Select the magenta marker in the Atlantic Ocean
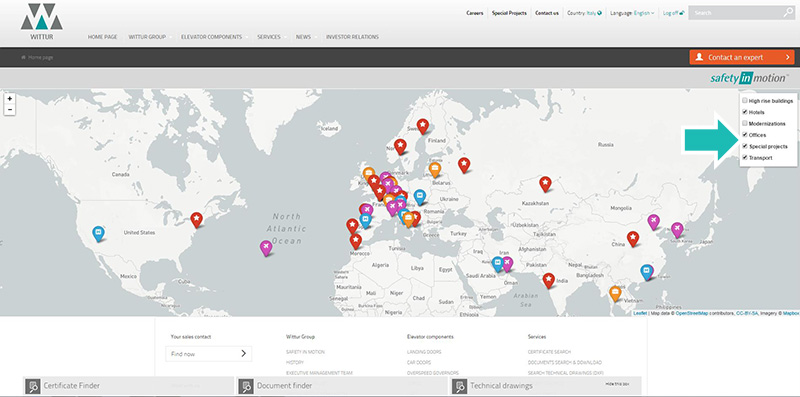This screenshot has width=800, height=397. [x=266, y=248]
